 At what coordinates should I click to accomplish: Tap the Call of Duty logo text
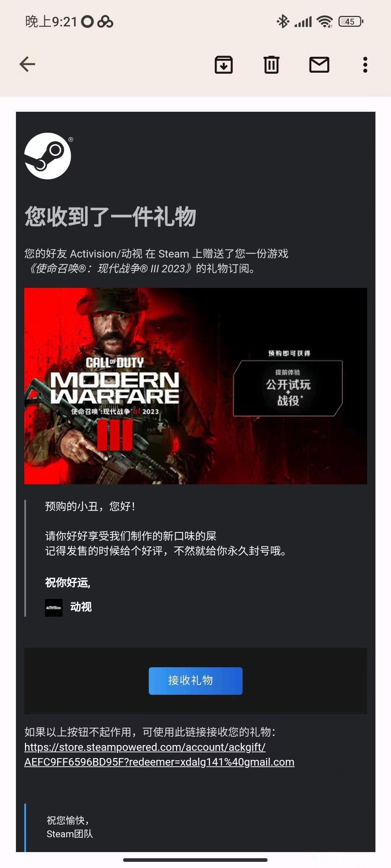click(x=114, y=363)
